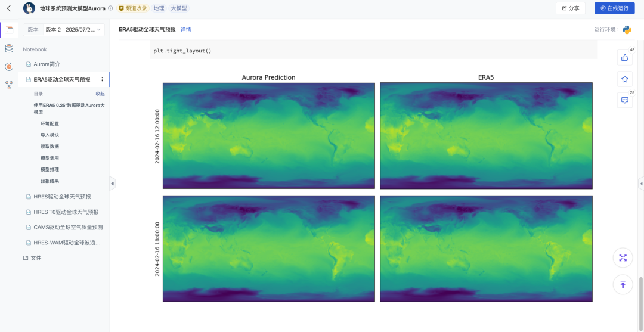Click the 运行环境 label

tap(606, 30)
